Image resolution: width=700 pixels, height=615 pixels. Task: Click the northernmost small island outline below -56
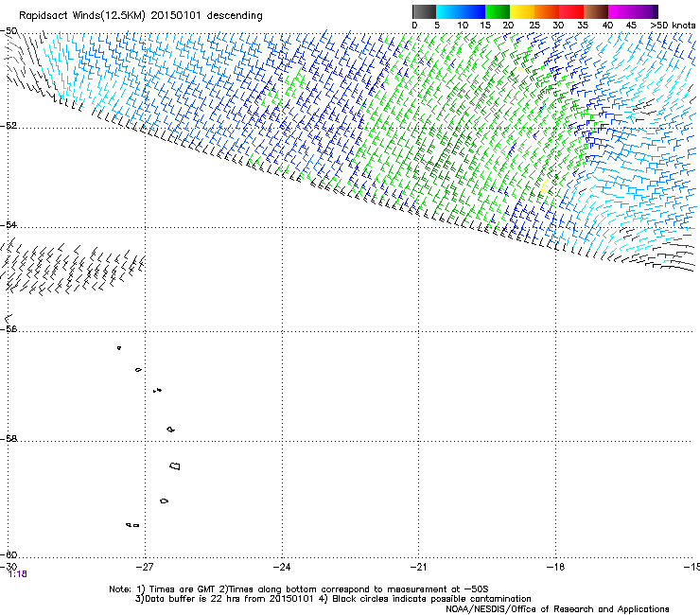click(x=119, y=348)
